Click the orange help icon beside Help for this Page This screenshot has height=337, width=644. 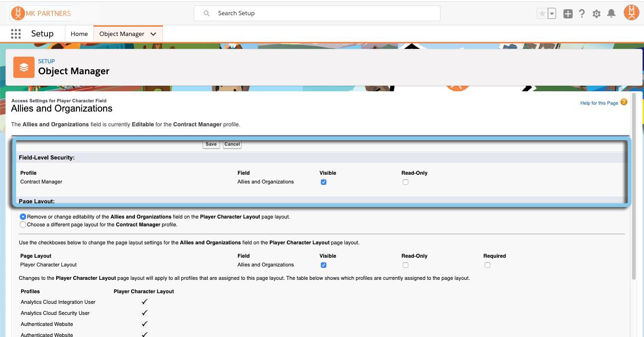coord(624,102)
